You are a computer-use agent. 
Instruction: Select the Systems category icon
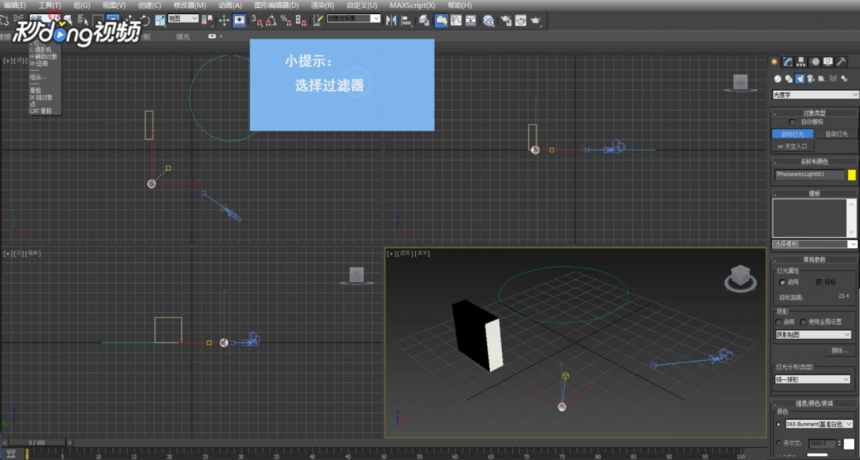click(845, 79)
